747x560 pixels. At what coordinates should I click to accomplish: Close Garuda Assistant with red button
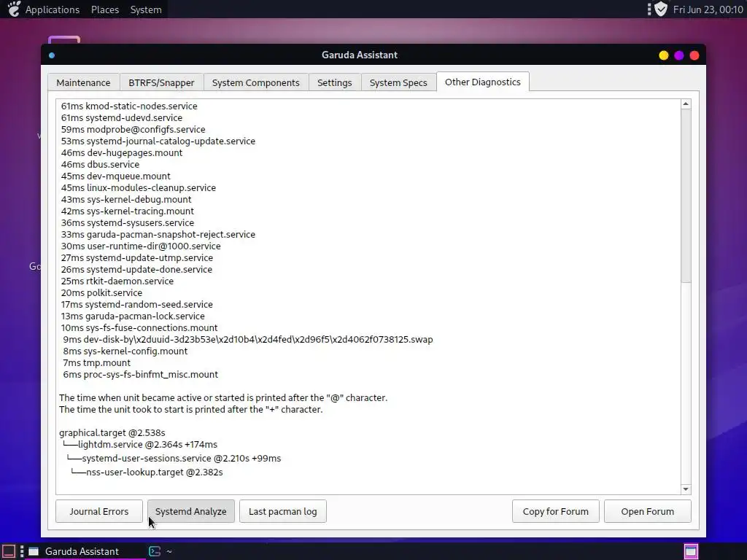click(x=694, y=55)
